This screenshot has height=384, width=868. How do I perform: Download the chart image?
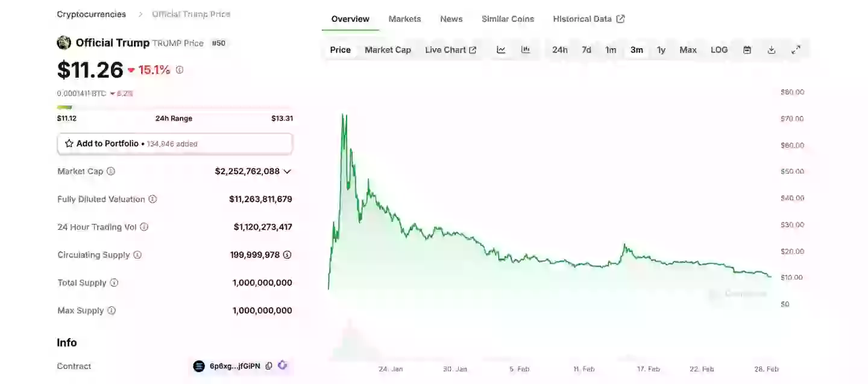point(772,49)
